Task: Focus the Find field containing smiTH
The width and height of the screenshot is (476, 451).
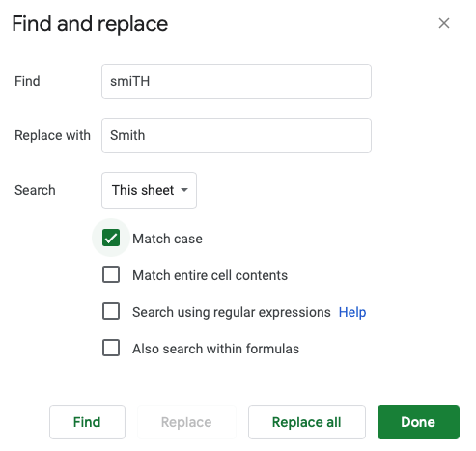Action: click(237, 81)
